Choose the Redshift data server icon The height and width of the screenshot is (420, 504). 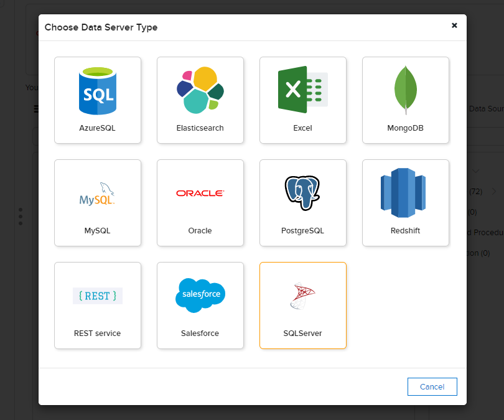[x=403, y=192]
